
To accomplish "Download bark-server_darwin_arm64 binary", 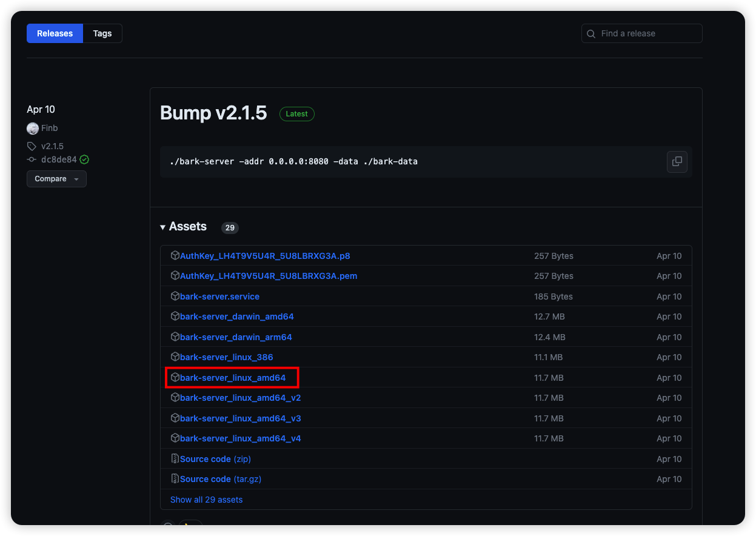I will click(236, 337).
